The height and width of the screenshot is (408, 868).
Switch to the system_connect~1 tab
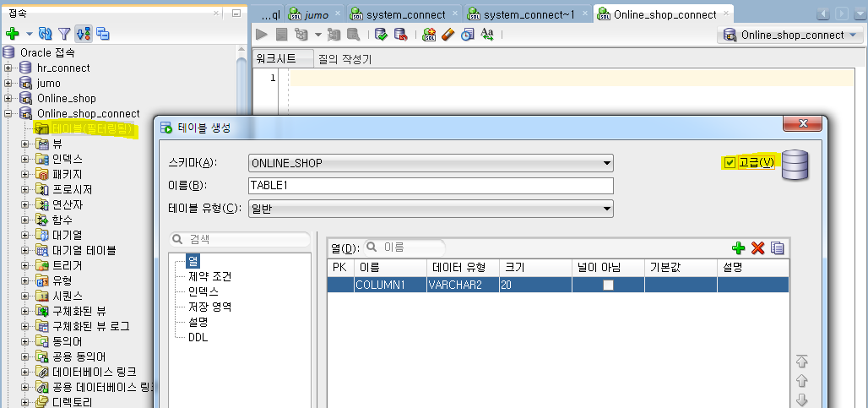[528, 14]
